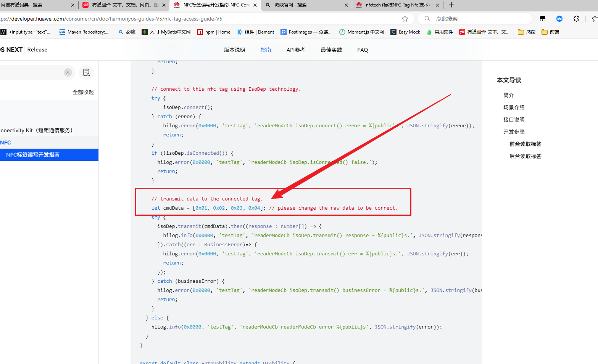598x364 pixels.
Task: Click 'let cmdData' code line
Action: [x=275, y=208]
